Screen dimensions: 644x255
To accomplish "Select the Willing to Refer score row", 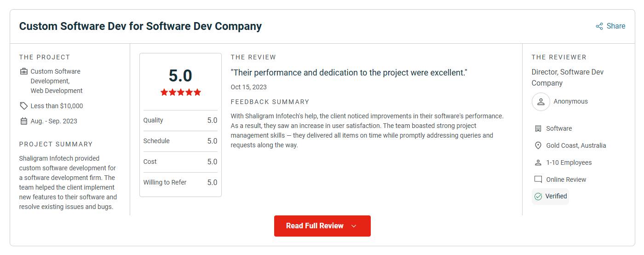I will click(x=180, y=182).
